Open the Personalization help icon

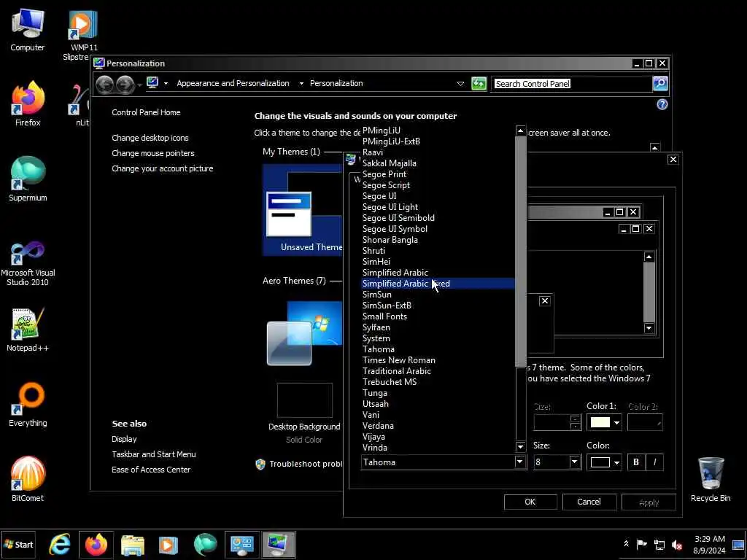pos(662,104)
